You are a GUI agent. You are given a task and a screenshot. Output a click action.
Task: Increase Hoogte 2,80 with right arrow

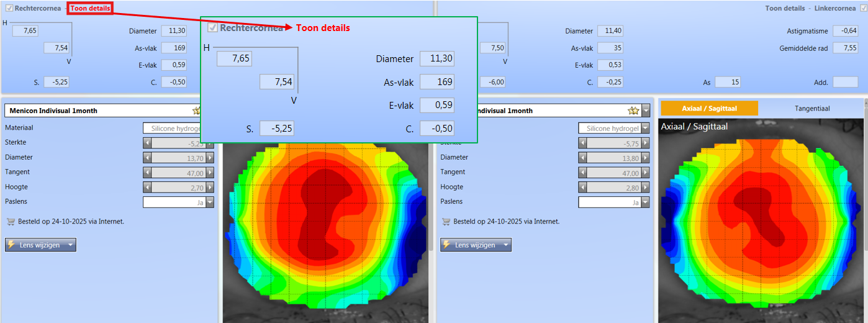point(645,188)
